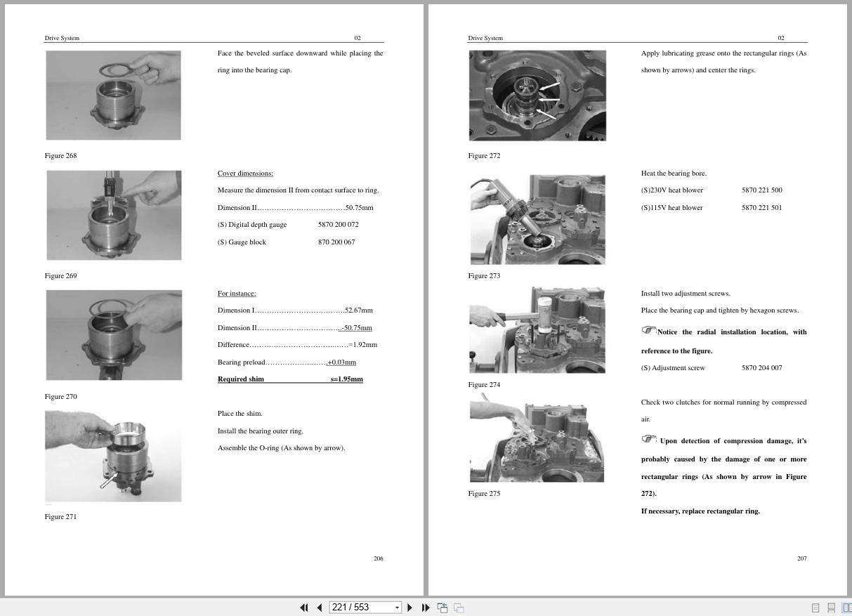Go to the previous page
This screenshot has height=616, width=852.
coord(320,607)
